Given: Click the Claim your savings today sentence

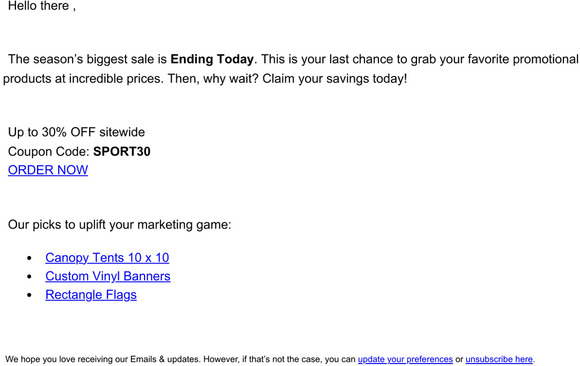Looking at the screenshot, I should (335, 78).
